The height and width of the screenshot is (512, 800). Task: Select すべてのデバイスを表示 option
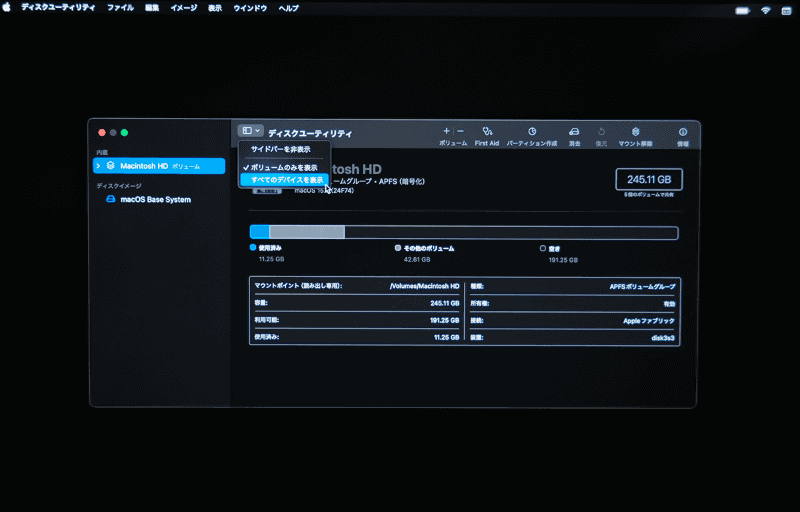pyautogui.click(x=284, y=180)
